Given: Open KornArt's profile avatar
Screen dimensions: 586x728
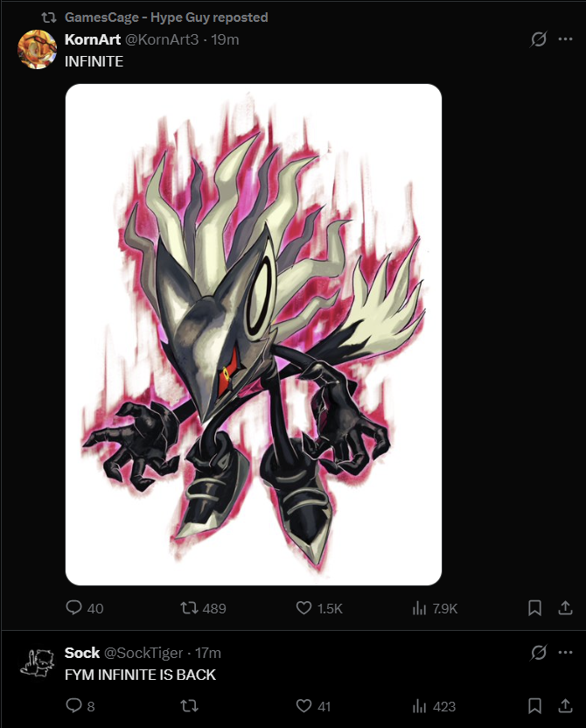Looking at the screenshot, I should tap(37, 49).
